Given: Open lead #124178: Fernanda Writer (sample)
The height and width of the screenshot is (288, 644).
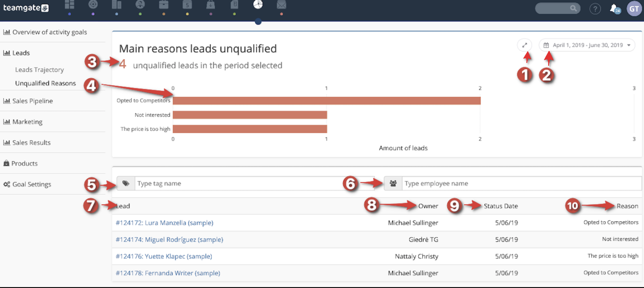Looking at the screenshot, I should click(x=168, y=273).
